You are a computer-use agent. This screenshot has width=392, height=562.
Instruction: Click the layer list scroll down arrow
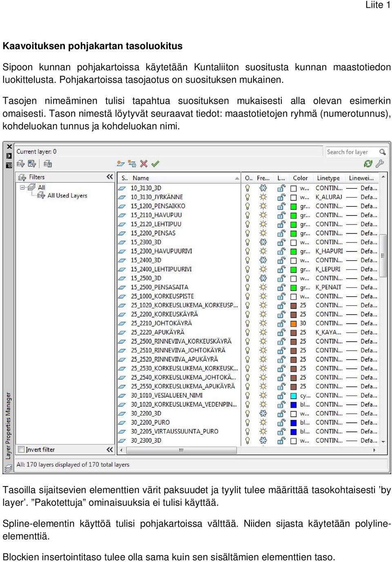click(x=383, y=441)
